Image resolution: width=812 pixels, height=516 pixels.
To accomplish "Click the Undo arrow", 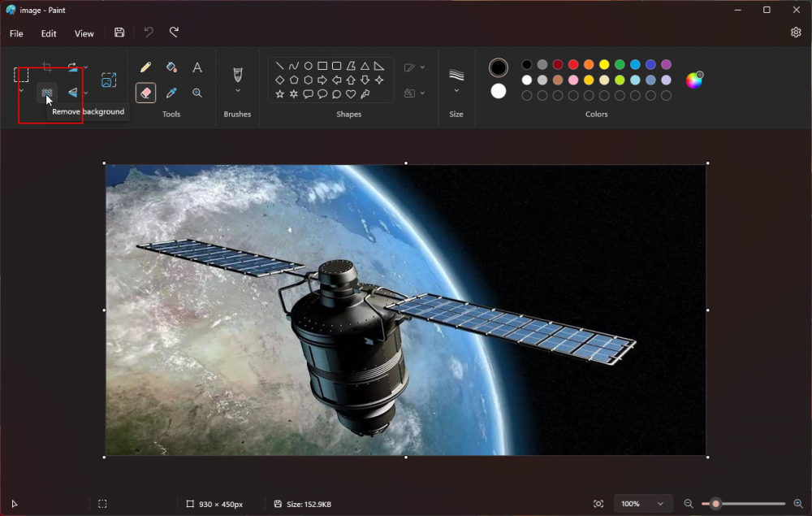I will (x=149, y=33).
